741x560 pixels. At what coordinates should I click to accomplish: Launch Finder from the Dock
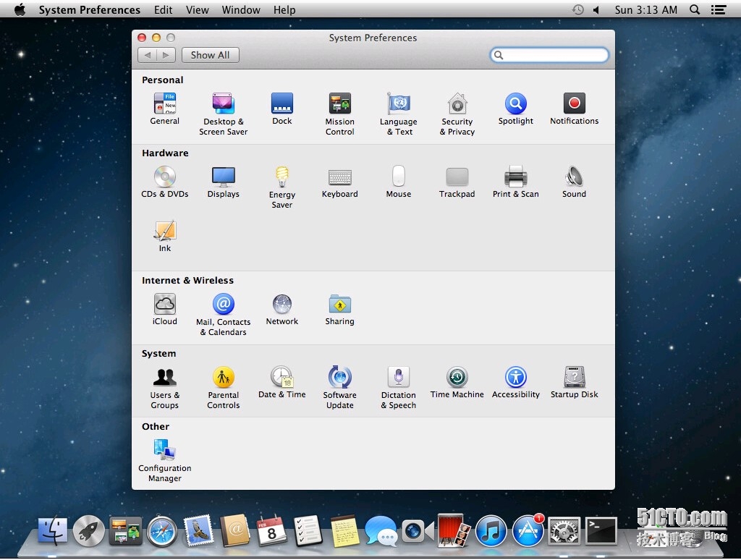point(52,531)
